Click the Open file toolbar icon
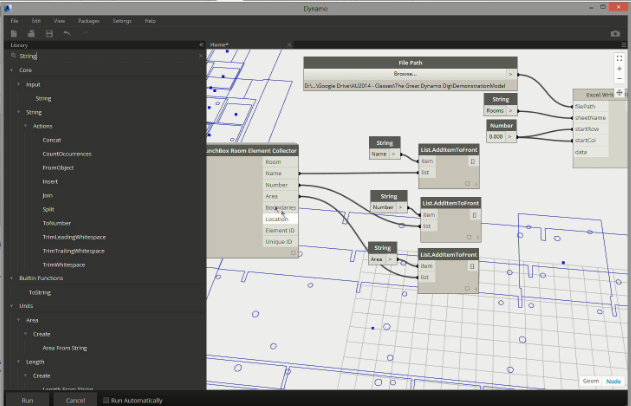The width and height of the screenshot is (631, 406). [31, 33]
